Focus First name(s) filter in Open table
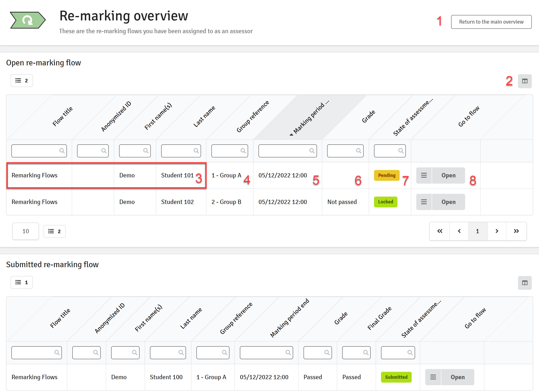Screen dimensions: 539x392 135,151
